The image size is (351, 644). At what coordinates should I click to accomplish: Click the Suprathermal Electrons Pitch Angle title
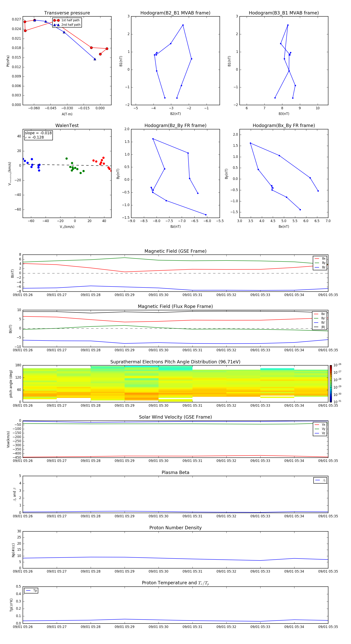point(175,362)
